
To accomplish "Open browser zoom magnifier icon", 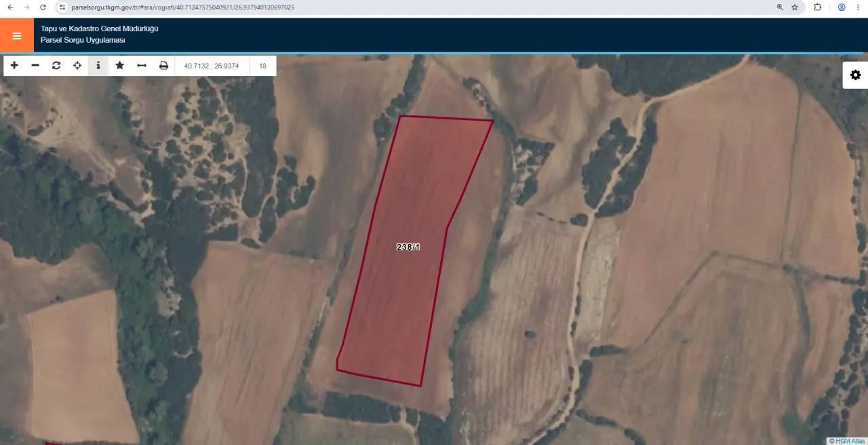I will [780, 7].
